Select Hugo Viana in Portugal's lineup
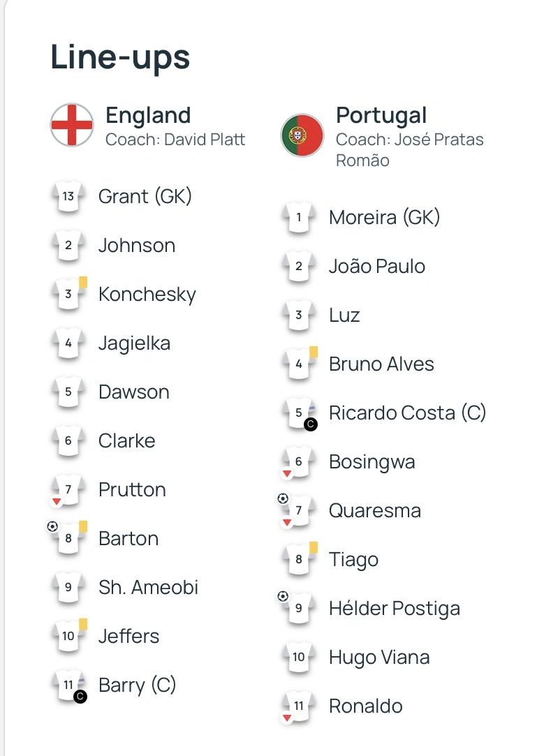 [379, 657]
